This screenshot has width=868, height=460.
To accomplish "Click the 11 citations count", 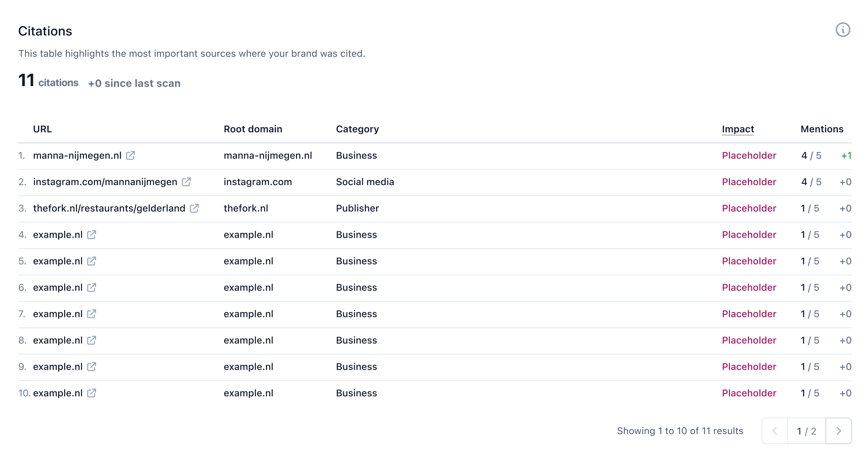I will pyautogui.click(x=48, y=81).
